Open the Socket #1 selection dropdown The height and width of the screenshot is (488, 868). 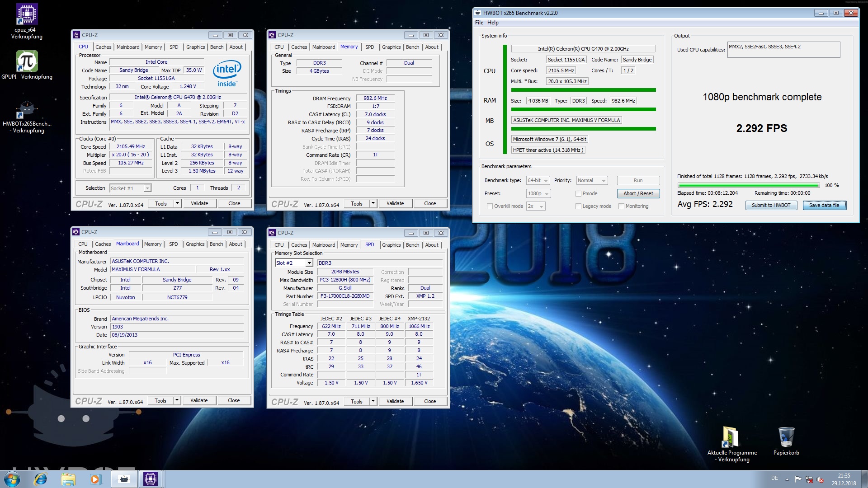(130, 188)
